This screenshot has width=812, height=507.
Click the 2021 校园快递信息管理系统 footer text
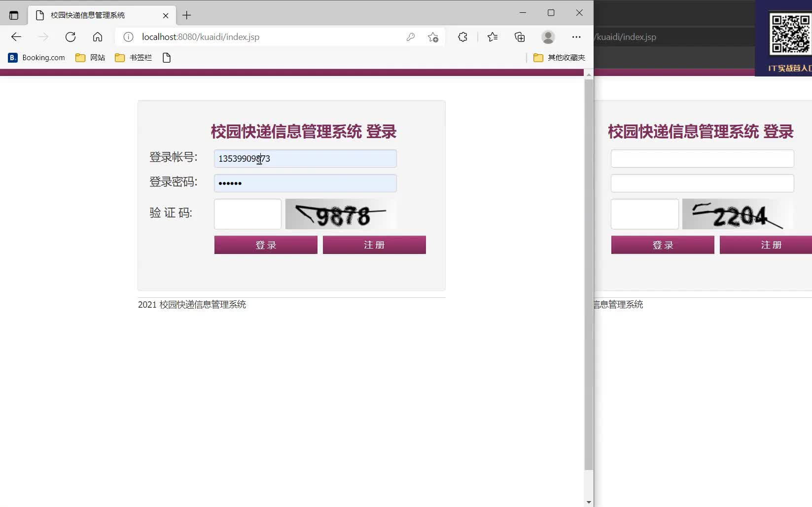tap(192, 305)
